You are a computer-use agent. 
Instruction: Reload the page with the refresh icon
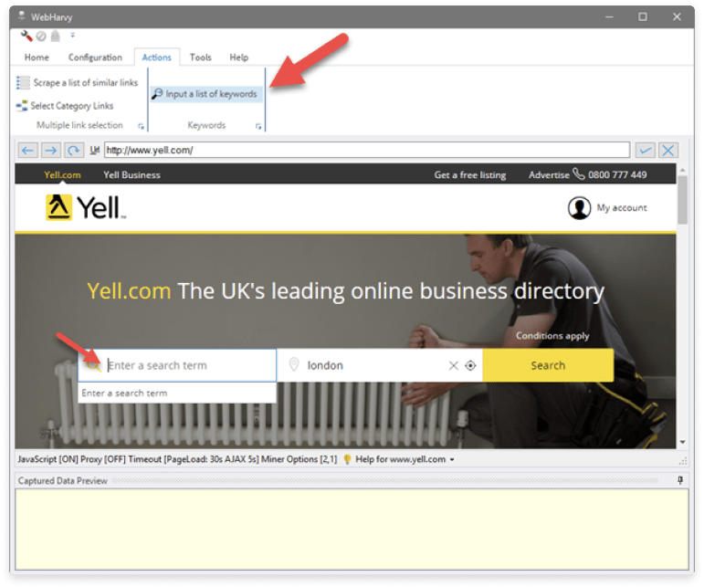point(73,151)
